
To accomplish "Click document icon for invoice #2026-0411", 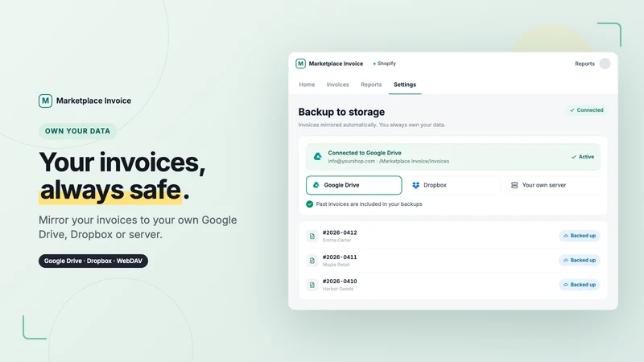I will pos(312,260).
